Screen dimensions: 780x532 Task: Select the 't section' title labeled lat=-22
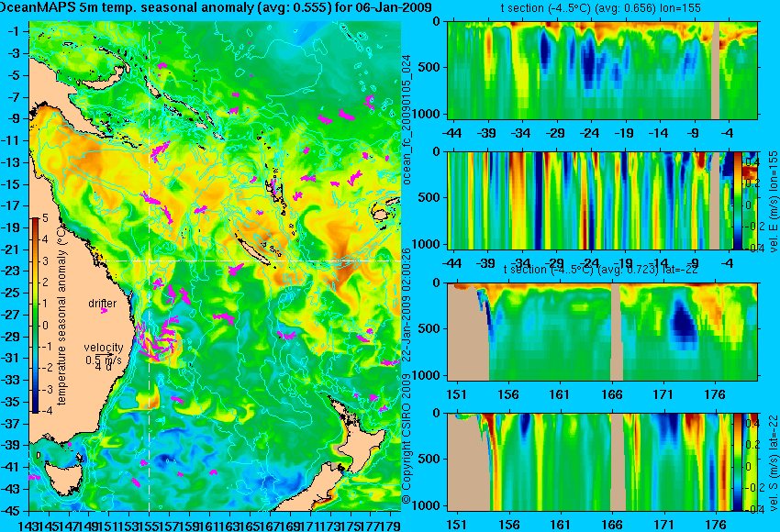click(600, 270)
